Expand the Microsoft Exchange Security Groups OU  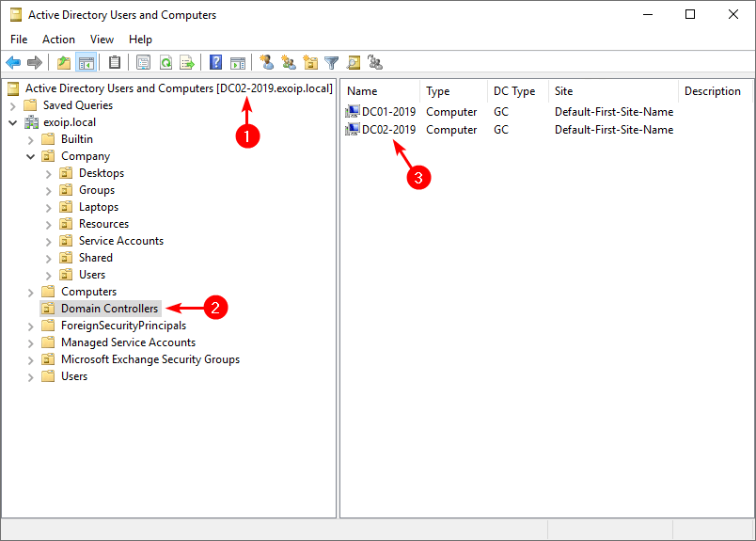pyautogui.click(x=30, y=360)
